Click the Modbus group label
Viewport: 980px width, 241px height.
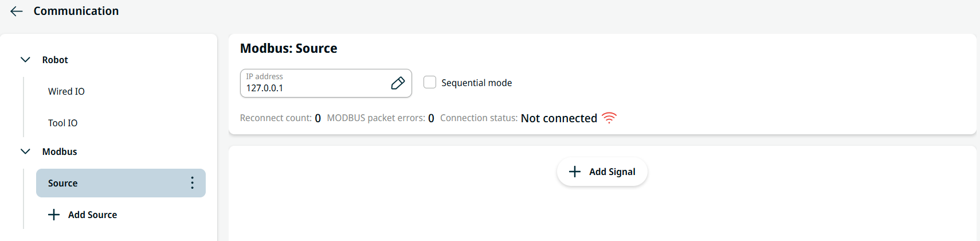pyautogui.click(x=60, y=151)
